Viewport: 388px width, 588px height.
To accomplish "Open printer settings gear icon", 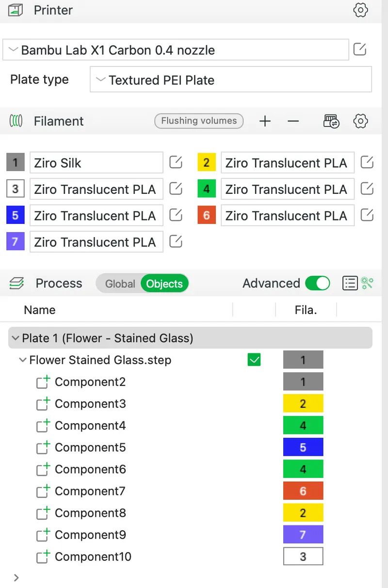I will tap(360, 10).
